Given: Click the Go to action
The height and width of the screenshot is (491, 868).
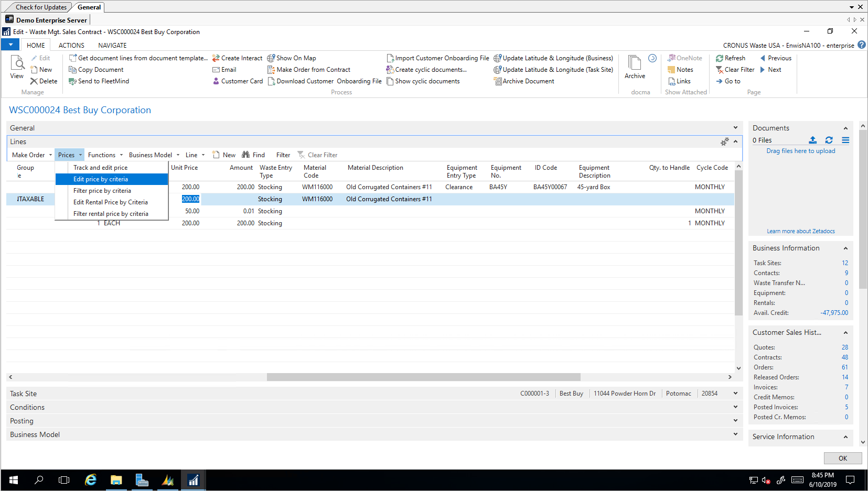Looking at the screenshot, I should tap(728, 81).
